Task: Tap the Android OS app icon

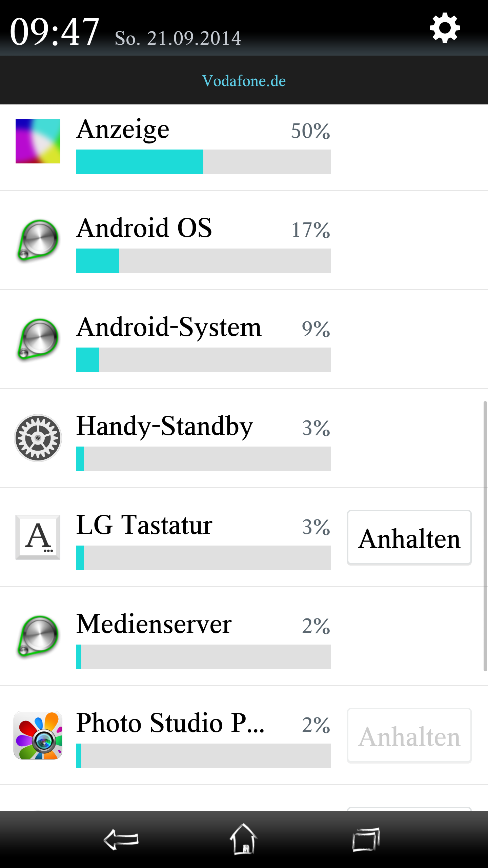Action: tap(38, 240)
